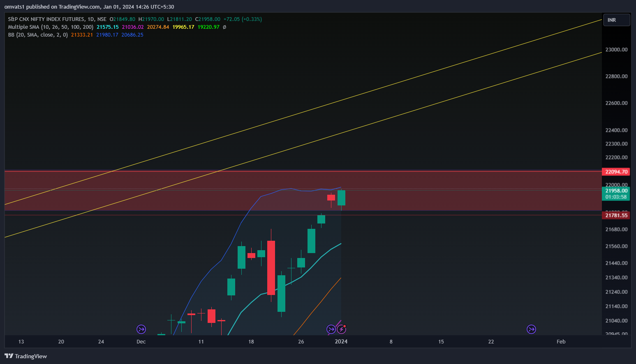Click the 22600.00 price axis label
Image resolution: width=636 pixels, height=364 pixels.
click(x=616, y=103)
